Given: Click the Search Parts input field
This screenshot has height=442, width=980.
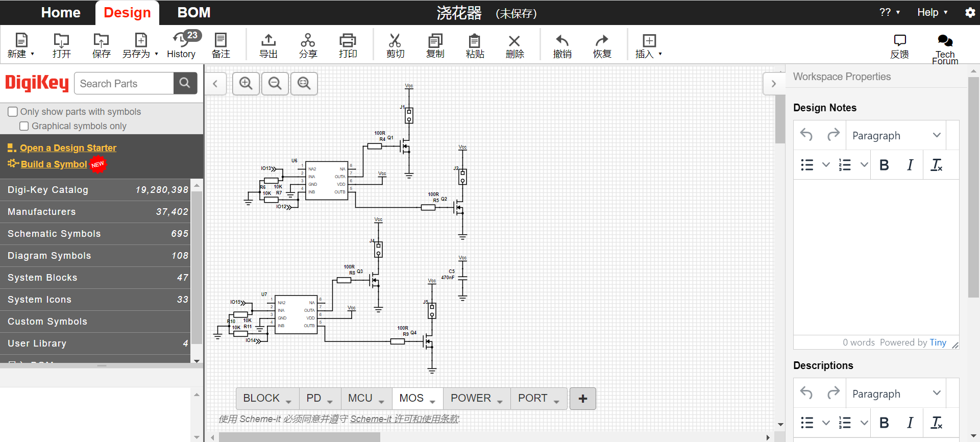Looking at the screenshot, I should (124, 84).
